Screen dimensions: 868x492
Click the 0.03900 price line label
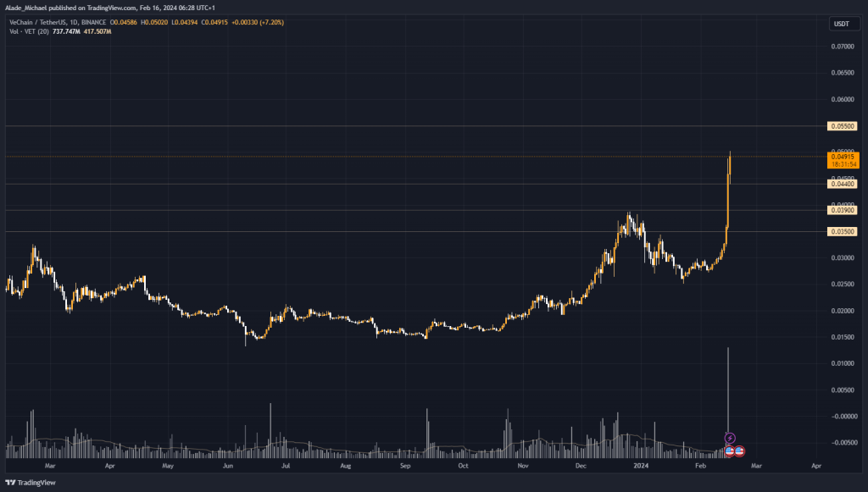[x=842, y=210]
